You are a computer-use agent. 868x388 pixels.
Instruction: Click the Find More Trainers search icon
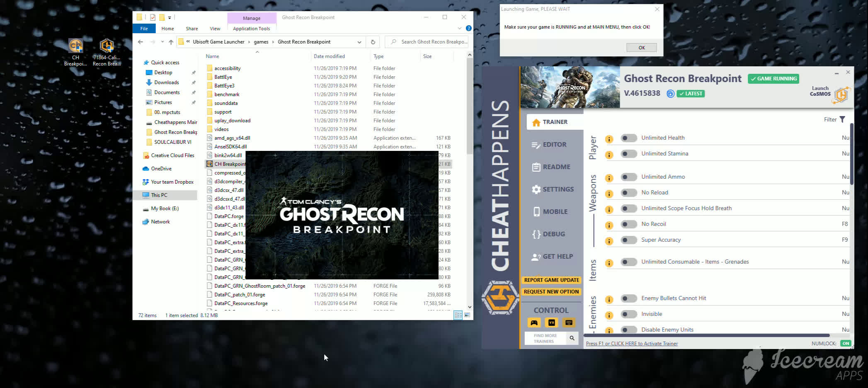[x=572, y=338]
